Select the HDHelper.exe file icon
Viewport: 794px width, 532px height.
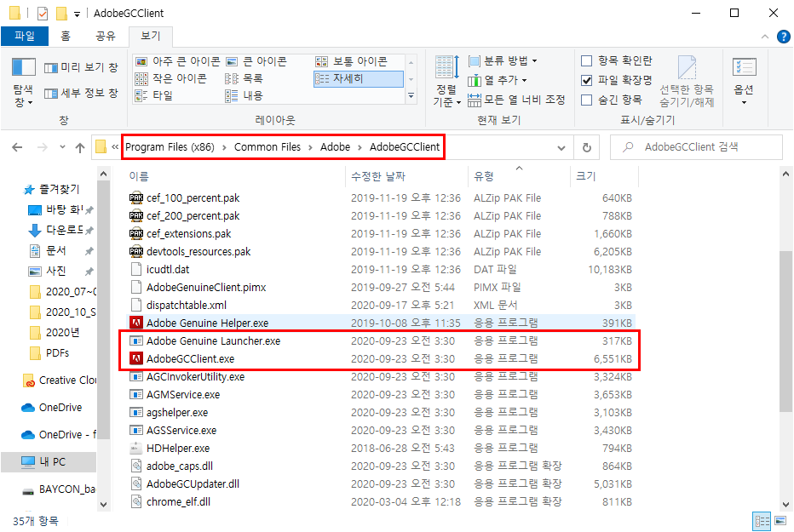click(135, 448)
